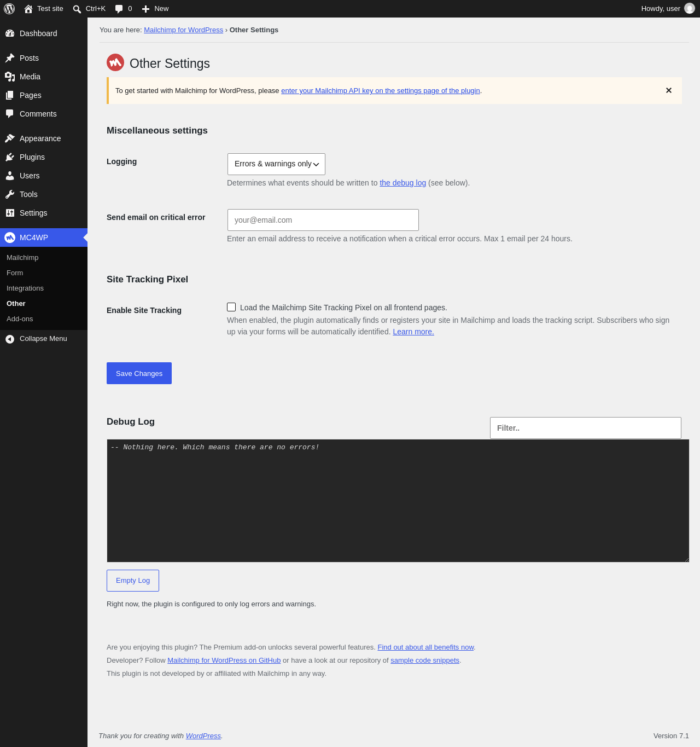Open Find out about all benefits link
The width and height of the screenshot is (700, 747).
click(425, 647)
